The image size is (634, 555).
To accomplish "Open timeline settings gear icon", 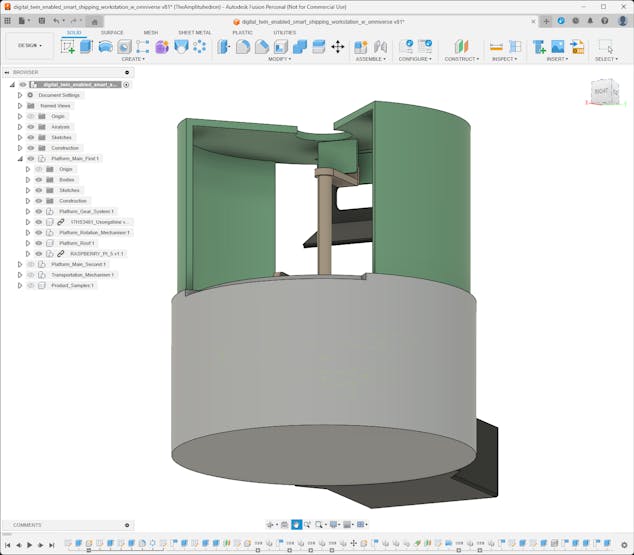I will tap(624, 545).
